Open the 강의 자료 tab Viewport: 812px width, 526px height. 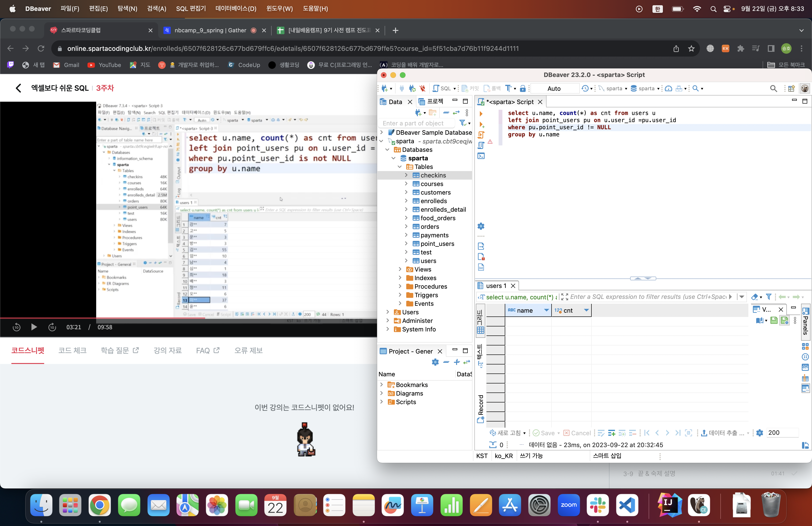click(x=168, y=351)
